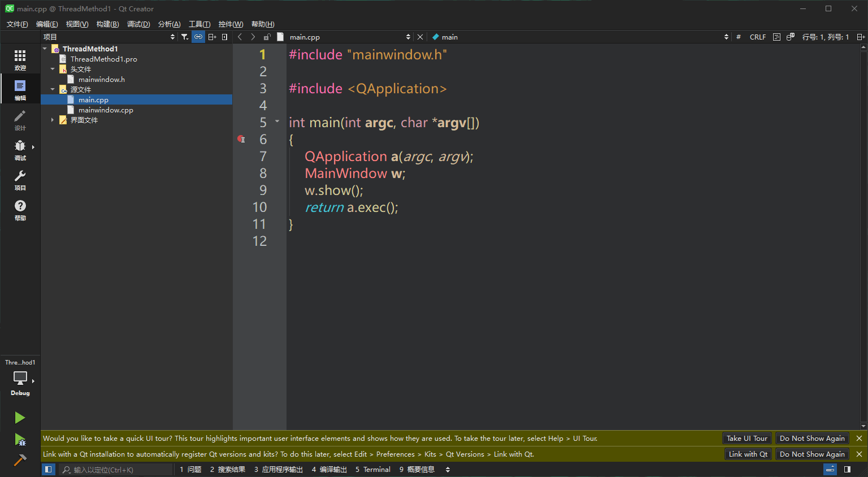Screen dimensions: 868x477
Task: Click the Link with Qt button
Action: 748,454
